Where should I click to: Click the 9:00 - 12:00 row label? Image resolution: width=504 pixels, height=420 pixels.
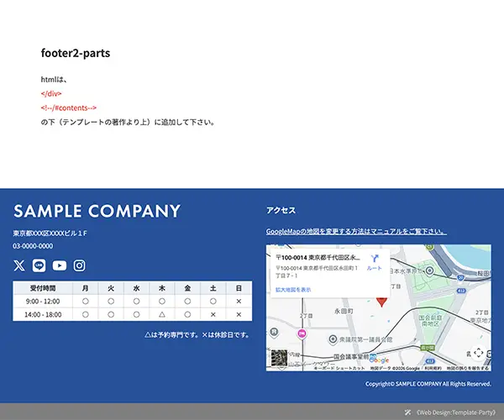43,301
